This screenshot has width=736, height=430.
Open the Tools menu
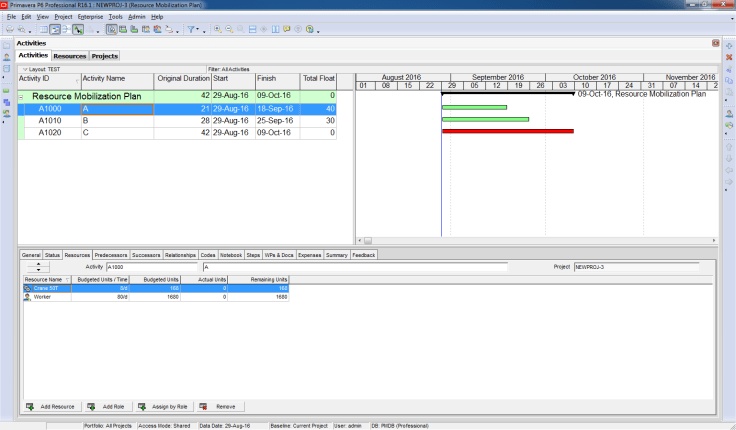115,16
